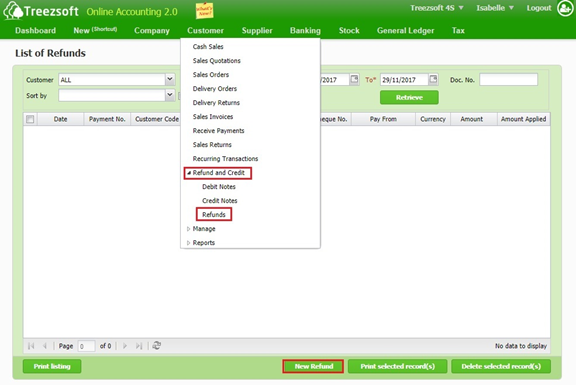Image resolution: width=576 pixels, height=385 pixels.
Task: Click the Logout link
Action: point(539,8)
